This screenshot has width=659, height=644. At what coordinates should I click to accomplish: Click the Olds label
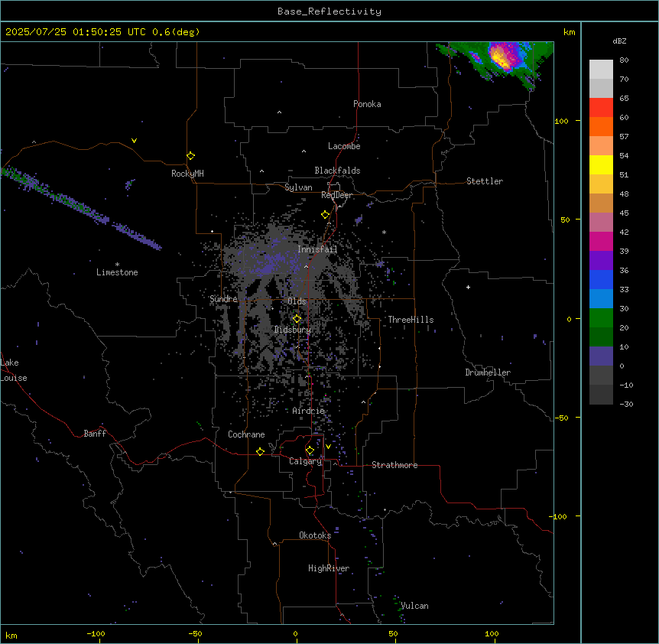tap(297, 301)
